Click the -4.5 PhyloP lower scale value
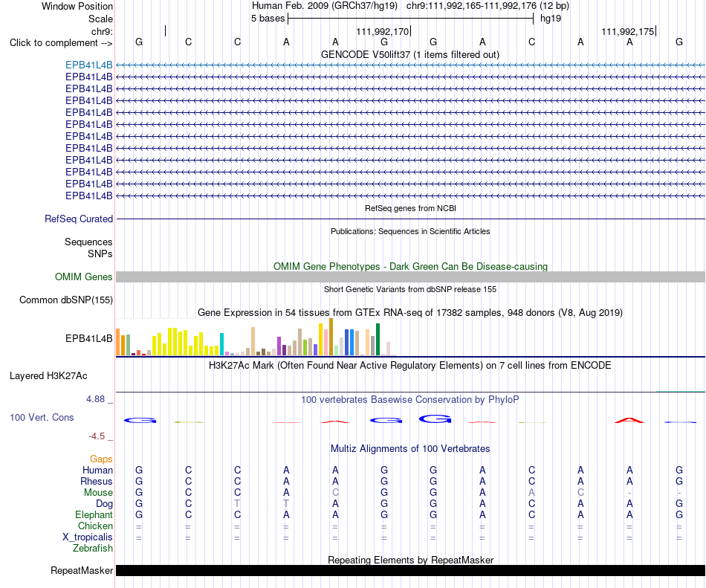 97,436
